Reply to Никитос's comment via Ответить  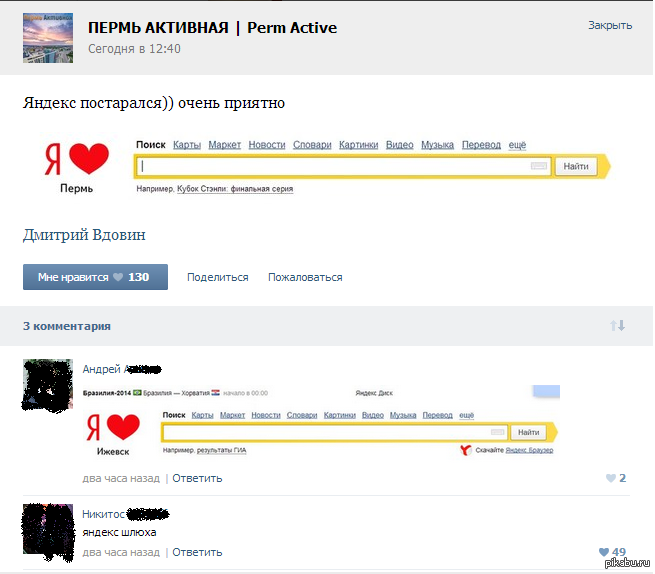coord(197,552)
